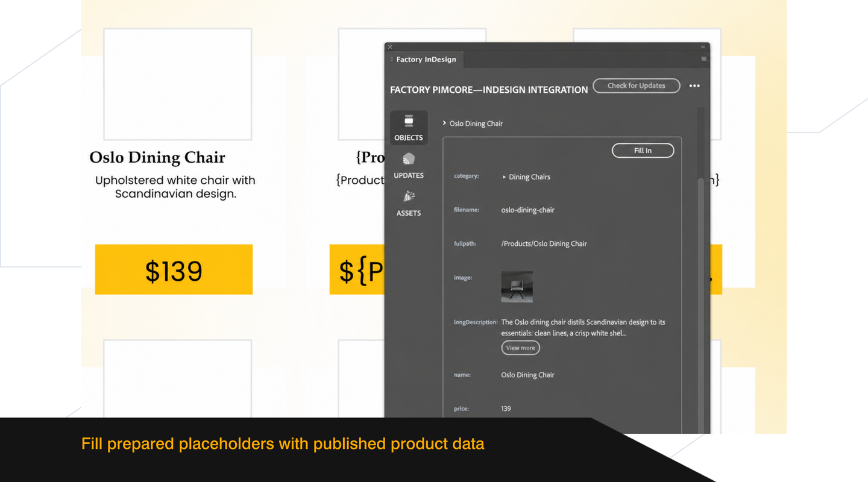868x482 pixels.
Task: Click the /Products/Oslo Dining Chair fullpath value
Action: click(544, 244)
